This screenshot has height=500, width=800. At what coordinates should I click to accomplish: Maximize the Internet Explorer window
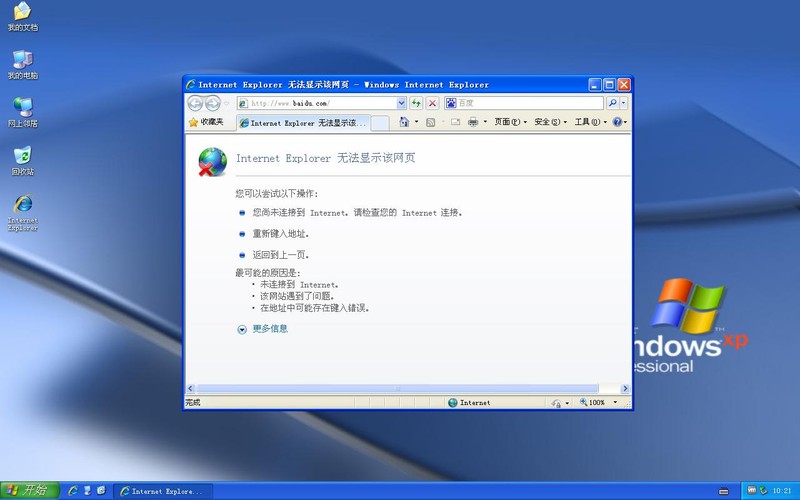click(609, 85)
